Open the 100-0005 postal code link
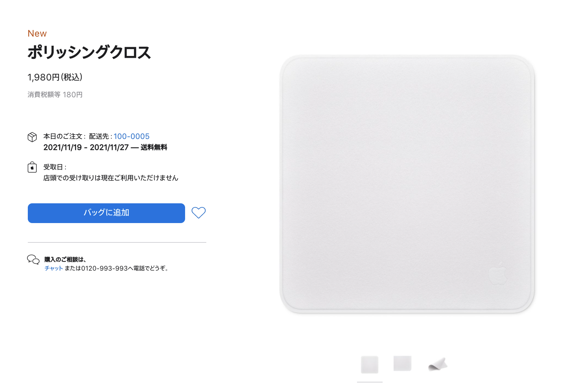586x392 pixels. coord(132,136)
